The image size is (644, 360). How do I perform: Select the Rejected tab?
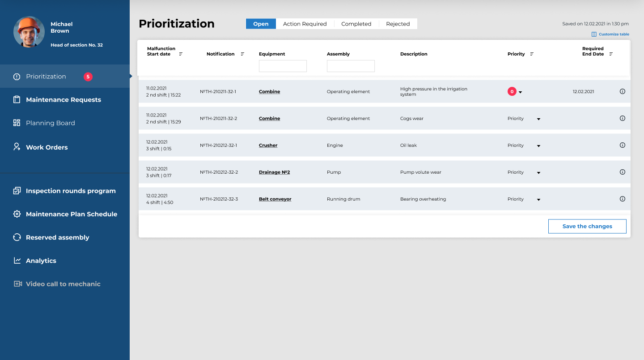(x=398, y=24)
